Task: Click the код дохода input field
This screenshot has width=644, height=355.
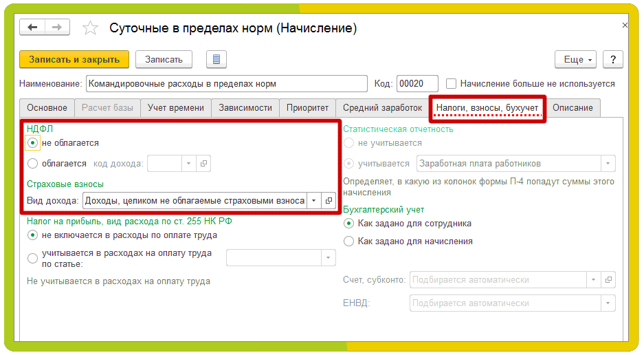Action: [x=164, y=163]
